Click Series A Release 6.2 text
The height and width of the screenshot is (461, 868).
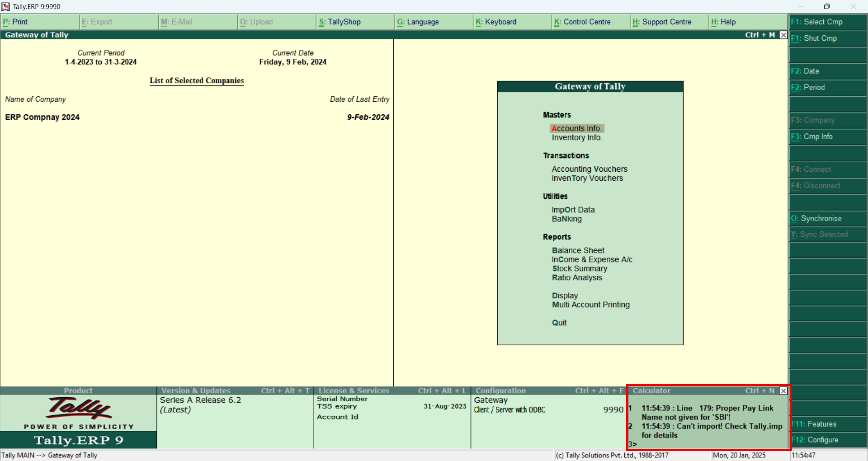[201, 400]
